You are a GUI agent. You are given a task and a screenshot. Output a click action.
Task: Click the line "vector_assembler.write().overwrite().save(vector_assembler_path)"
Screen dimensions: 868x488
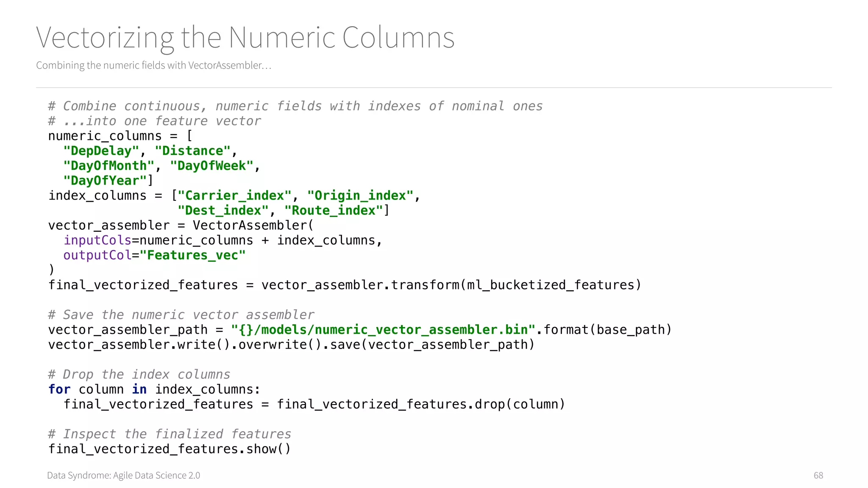pyautogui.click(x=292, y=344)
